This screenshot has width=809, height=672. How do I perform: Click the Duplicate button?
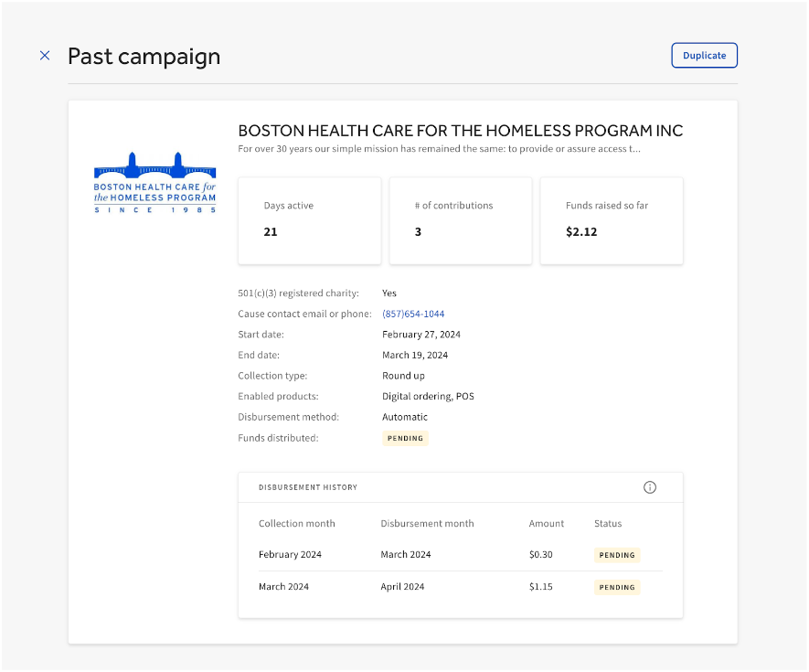point(704,56)
